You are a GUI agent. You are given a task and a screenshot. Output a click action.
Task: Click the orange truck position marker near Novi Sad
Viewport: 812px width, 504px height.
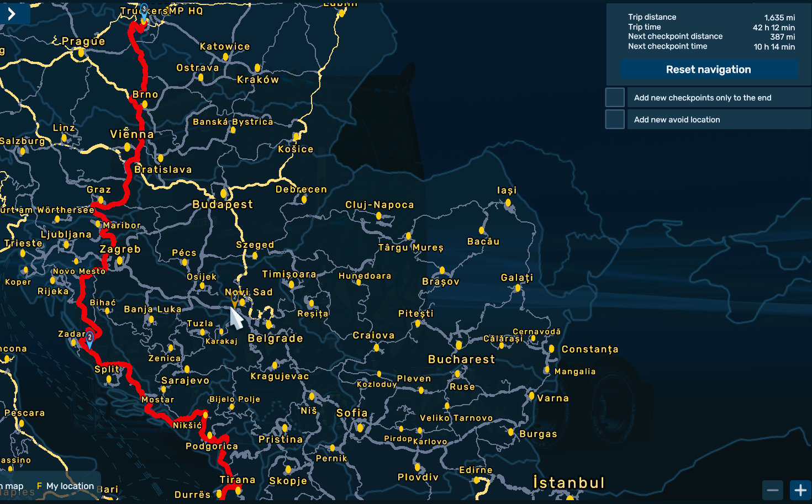pos(235,300)
